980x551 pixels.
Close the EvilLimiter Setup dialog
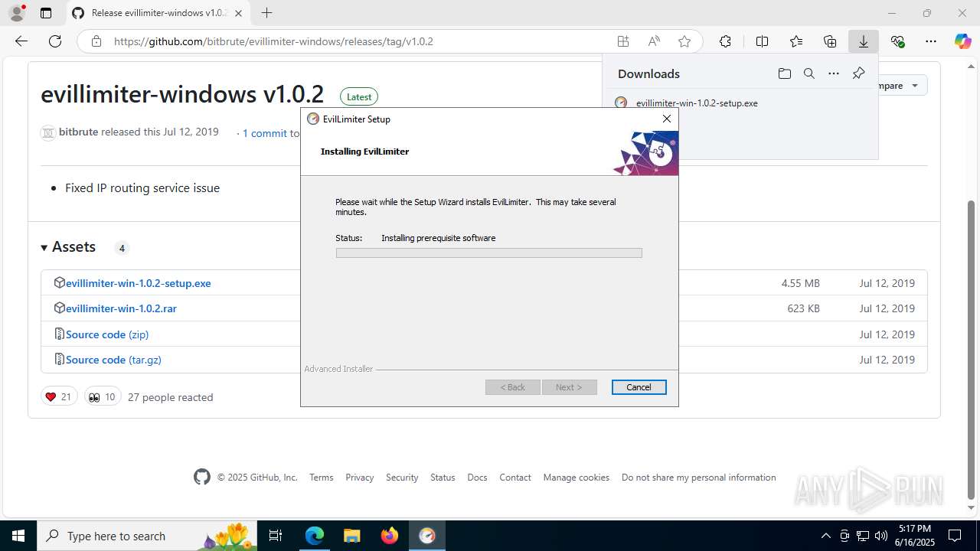666,119
